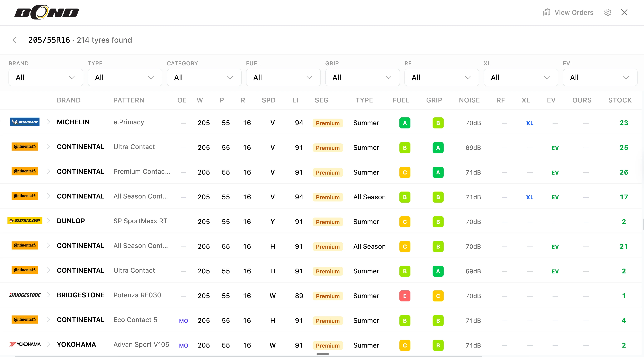Viewport: 644px width, 357px height.
Task: Open the settings gear icon
Action: pyautogui.click(x=608, y=12)
